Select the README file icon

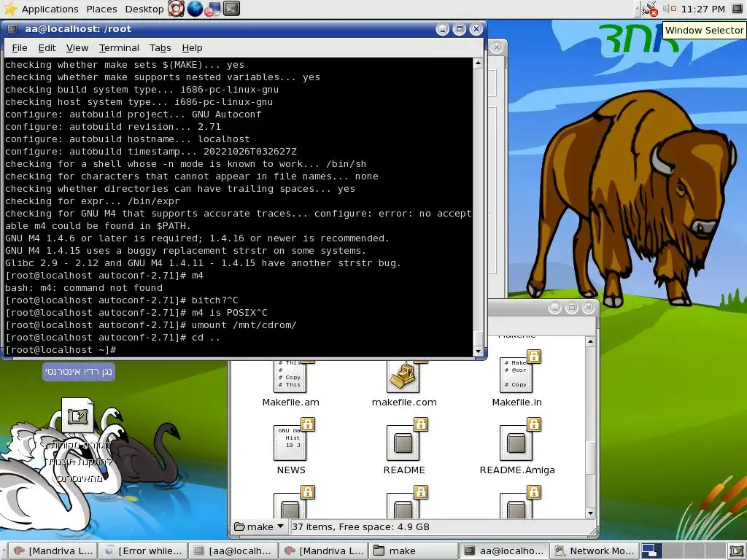click(403, 443)
